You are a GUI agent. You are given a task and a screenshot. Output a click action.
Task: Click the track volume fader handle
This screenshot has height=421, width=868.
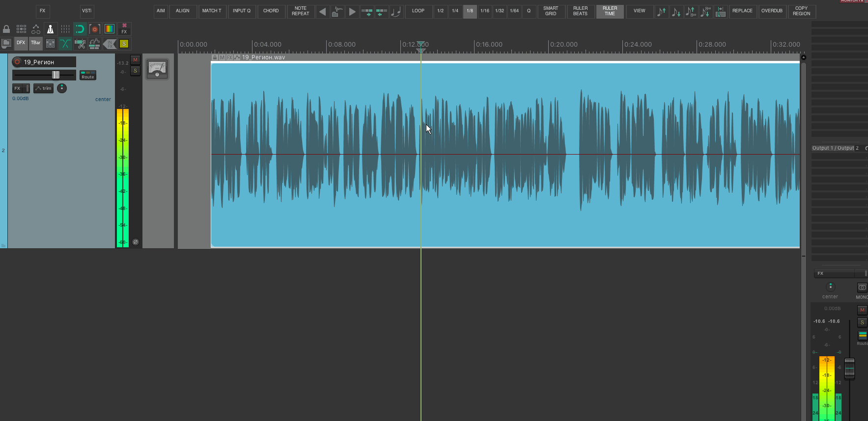56,75
